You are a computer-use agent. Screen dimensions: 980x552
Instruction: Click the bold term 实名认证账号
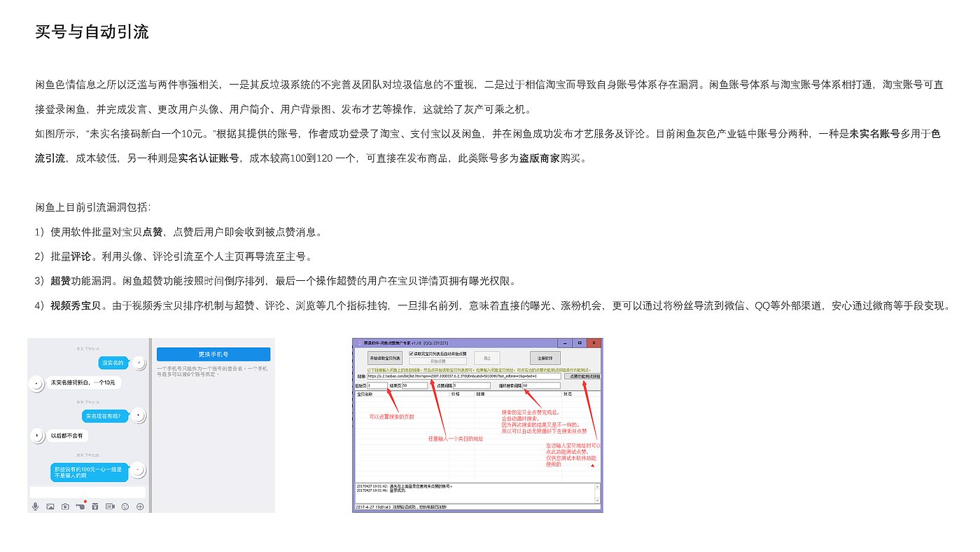[209, 158]
